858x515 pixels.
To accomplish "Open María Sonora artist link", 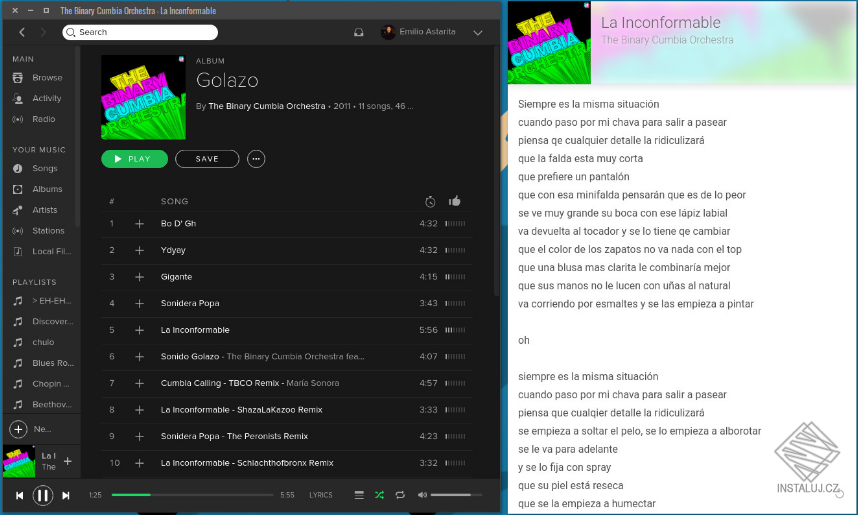I will tap(312, 383).
